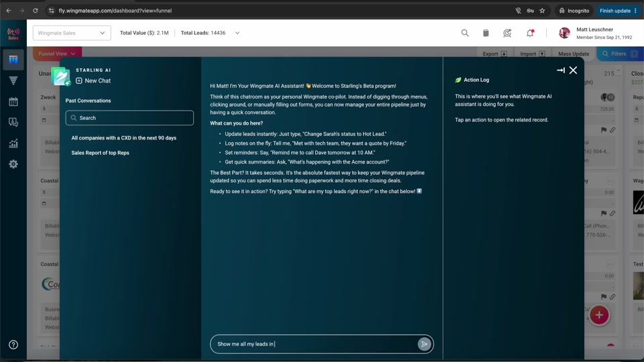
Task: Open the reports chart sidebar icon
Action: pyautogui.click(x=13, y=143)
